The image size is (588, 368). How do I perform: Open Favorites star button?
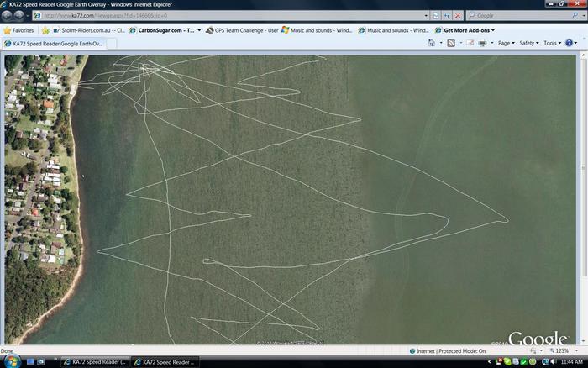[18, 30]
